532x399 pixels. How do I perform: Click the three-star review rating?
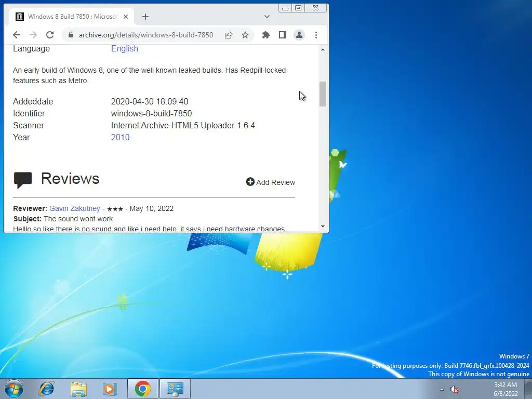tap(115, 209)
